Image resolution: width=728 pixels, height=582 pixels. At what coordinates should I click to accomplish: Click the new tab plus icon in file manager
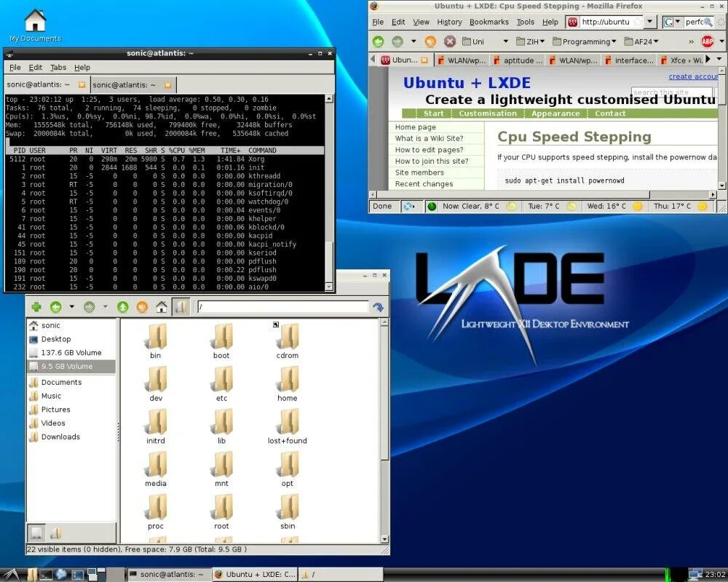[36, 307]
